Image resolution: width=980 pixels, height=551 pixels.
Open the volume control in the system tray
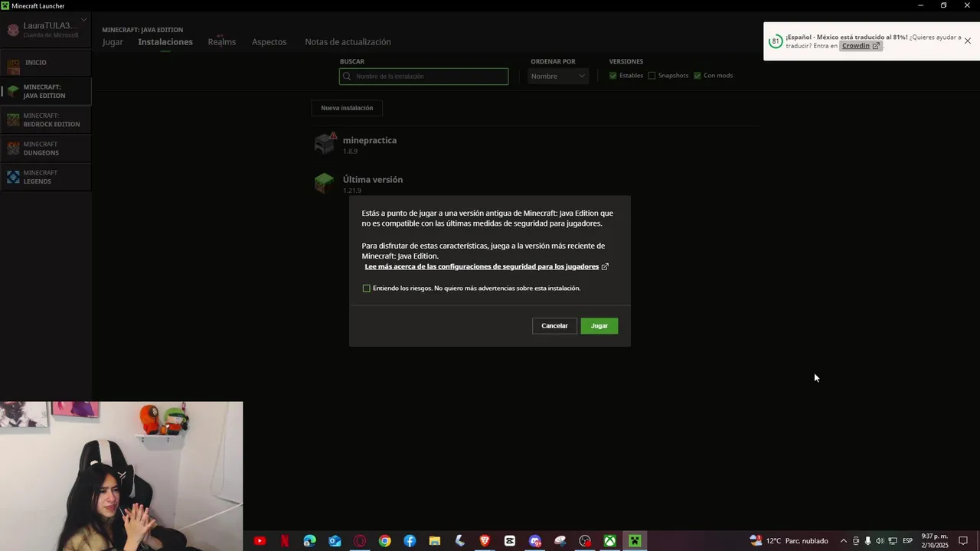[879, 541]
